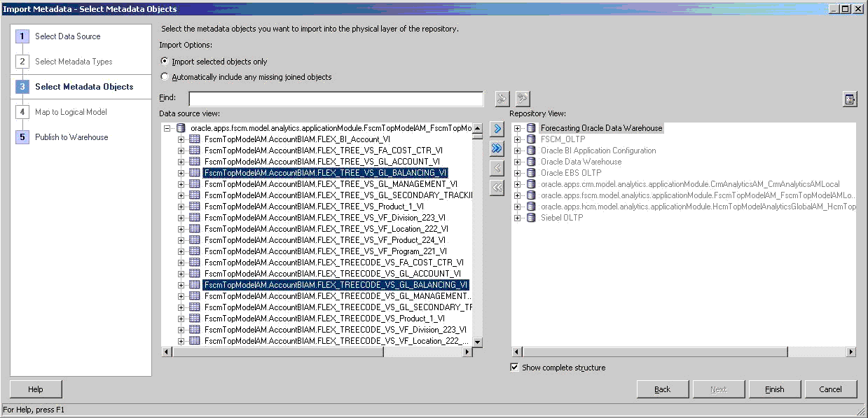
Task: Click the Finish button
Action: [x=775, y=389]
